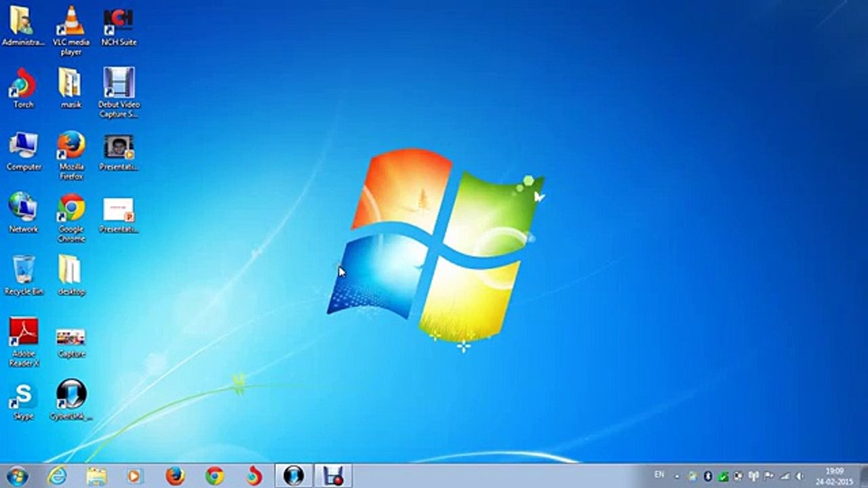Select the Mozilla Firefox desktop shortcut

(71, 155)
